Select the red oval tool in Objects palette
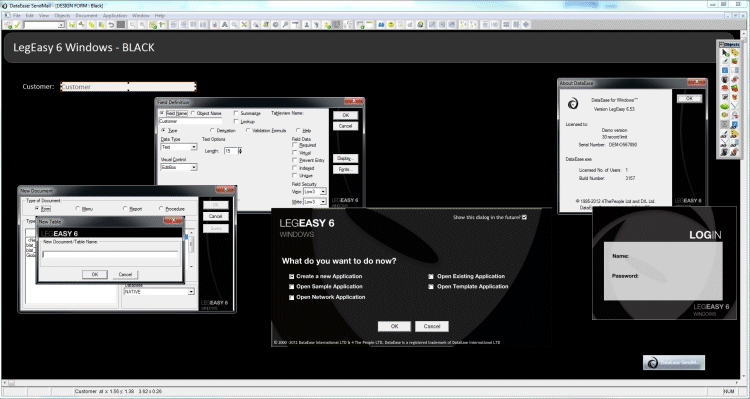 [725, 88]
